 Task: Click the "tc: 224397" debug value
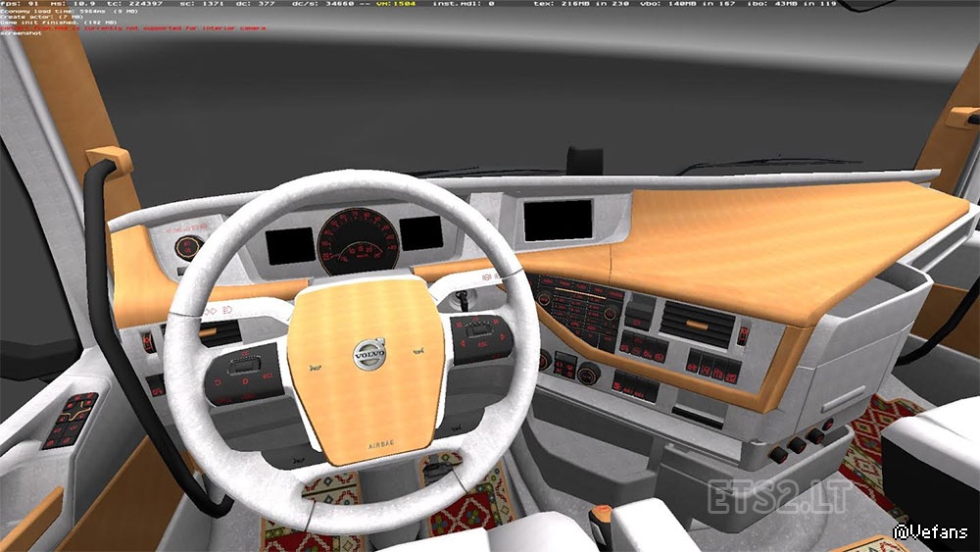click(135, 4)
